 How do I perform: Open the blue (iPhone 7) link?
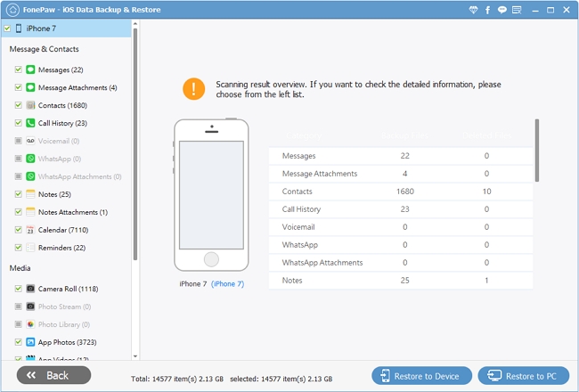click(x=227, y=283)
